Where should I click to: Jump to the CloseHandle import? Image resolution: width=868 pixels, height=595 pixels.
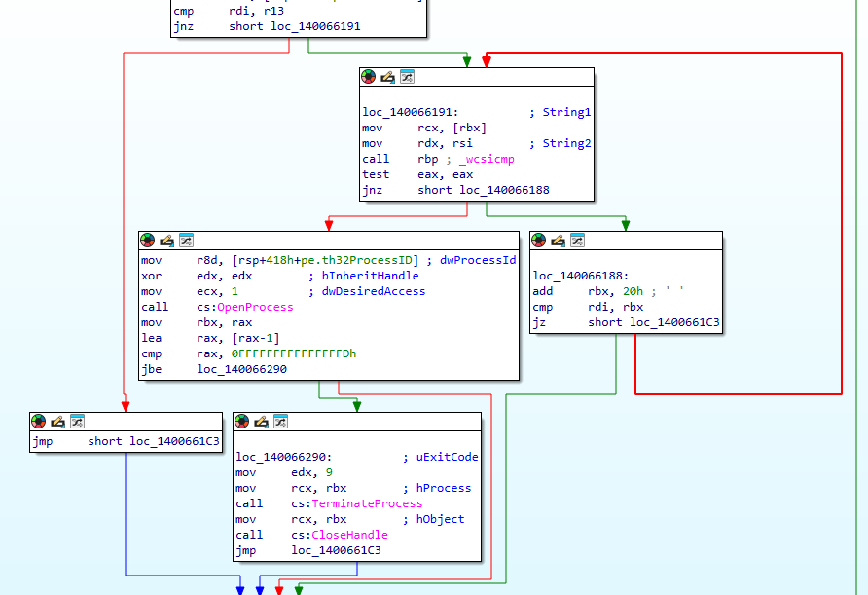[x=349, y=535]
